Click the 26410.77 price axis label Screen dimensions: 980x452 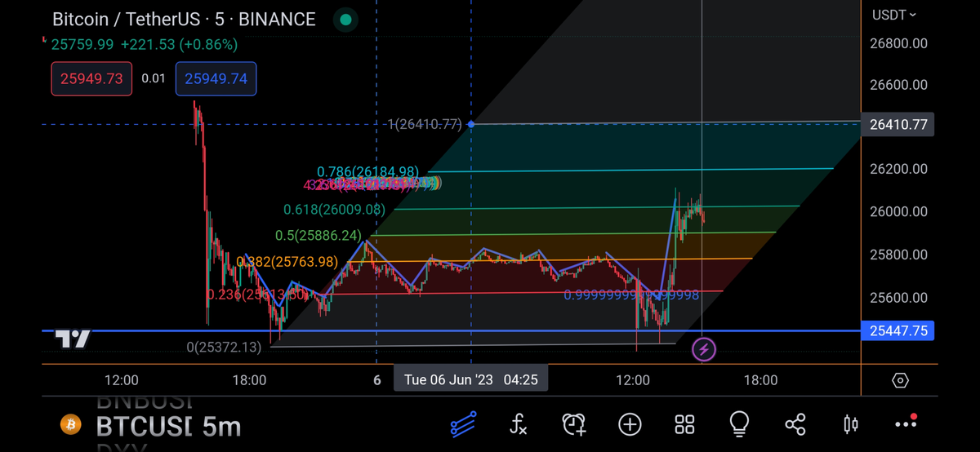[898, 125]
